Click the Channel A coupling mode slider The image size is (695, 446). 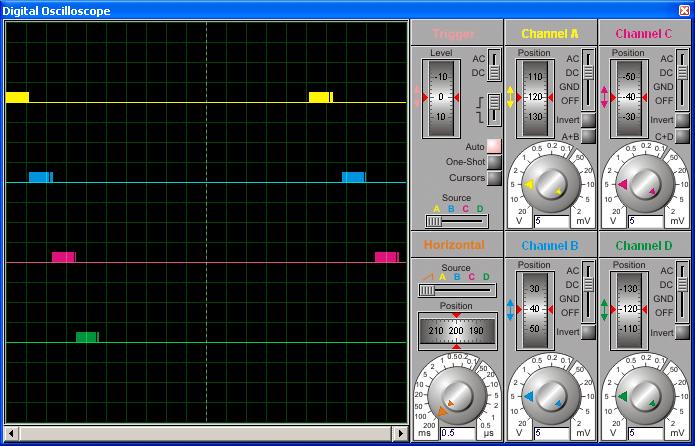pyautogui.click(x=588, y=80)
